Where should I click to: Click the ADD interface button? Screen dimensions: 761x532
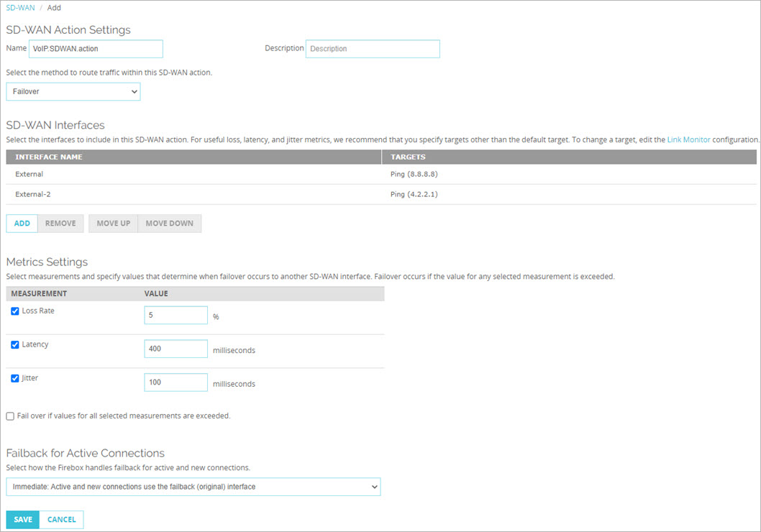pyautogui.click(x=22, y=224)
